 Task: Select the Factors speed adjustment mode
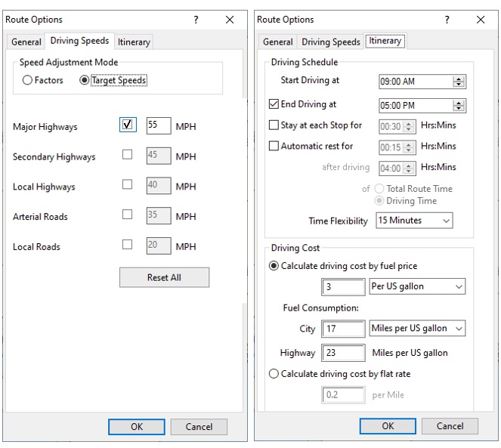coord(28,80)
